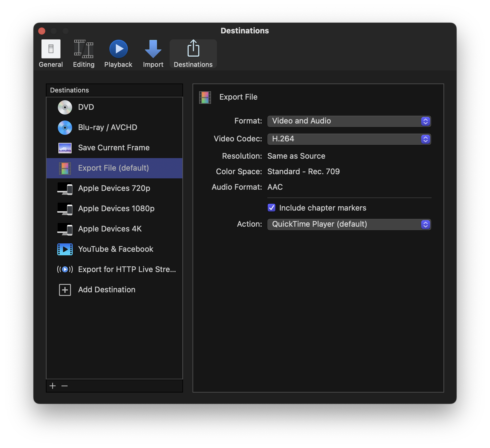The width and height of the screenshot is (490, 448).
Task: Toggle Include chapter markers checkbox
Action: pos(272,208)
